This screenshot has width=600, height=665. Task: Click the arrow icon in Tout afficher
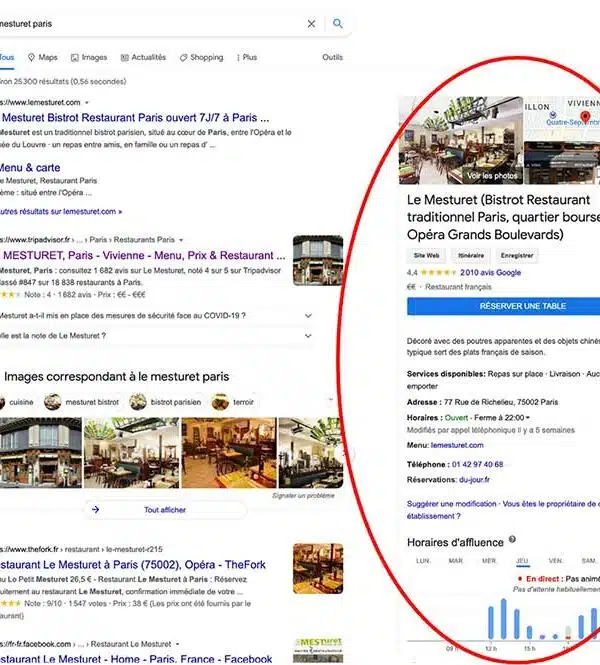coord(96,509)
